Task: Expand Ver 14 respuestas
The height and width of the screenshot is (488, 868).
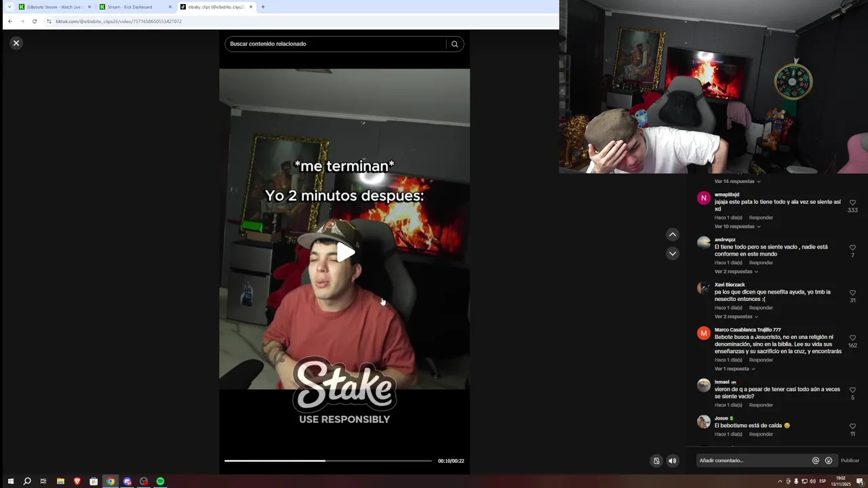Action: [737, 182]
